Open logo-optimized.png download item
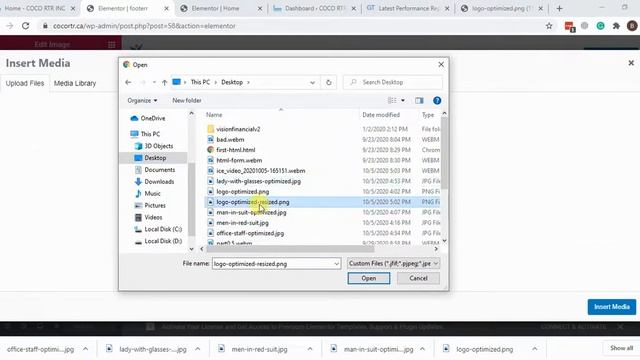Viewport: 640px width, 360px height. pyautogui.click(x=484, y=349)
